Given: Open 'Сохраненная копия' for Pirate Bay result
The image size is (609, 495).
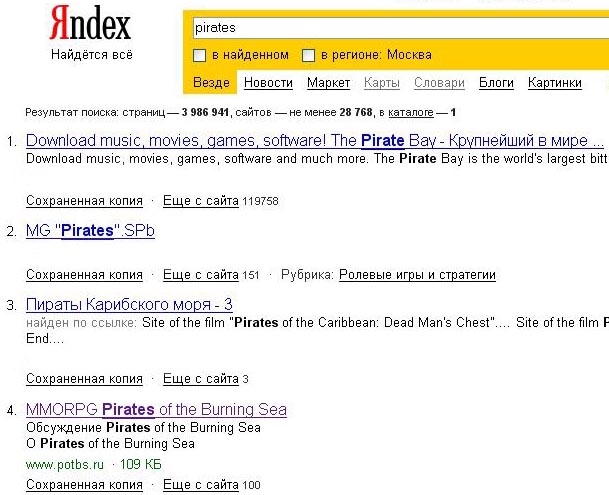Looking at the screenshot, I should 84,201.
